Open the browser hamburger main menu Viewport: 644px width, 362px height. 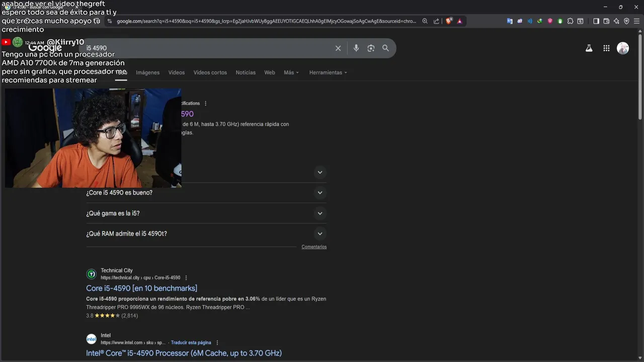636,21
